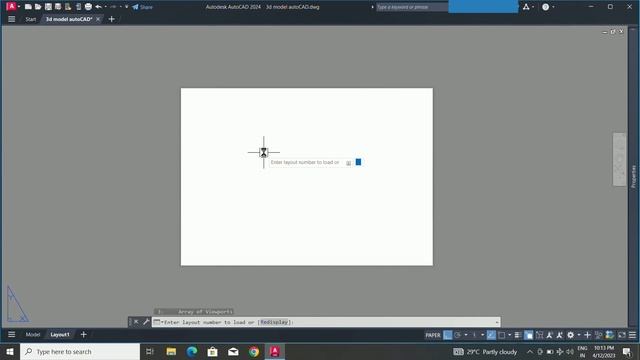Click the Redisplay option in command line

coord(274,322)
